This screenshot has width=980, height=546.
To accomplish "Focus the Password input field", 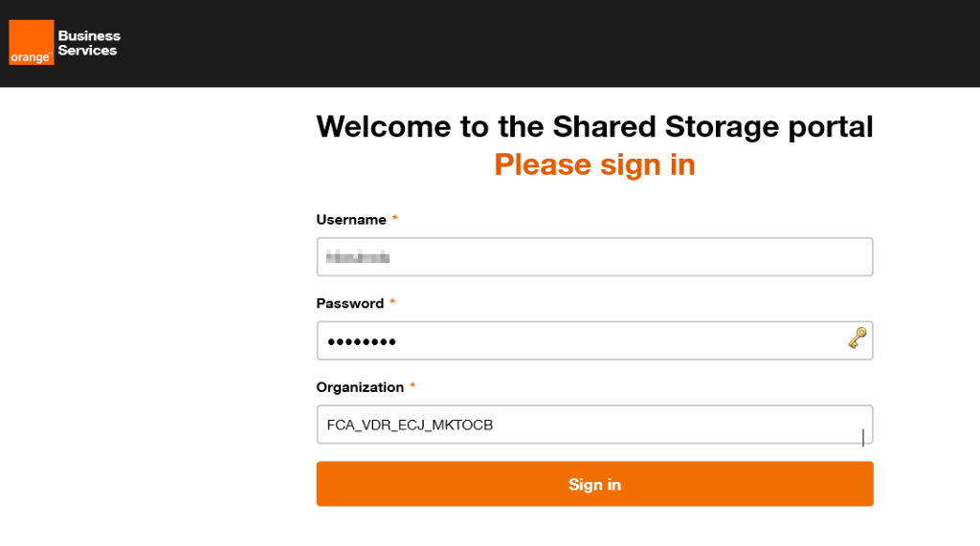I will click(594, 340).
